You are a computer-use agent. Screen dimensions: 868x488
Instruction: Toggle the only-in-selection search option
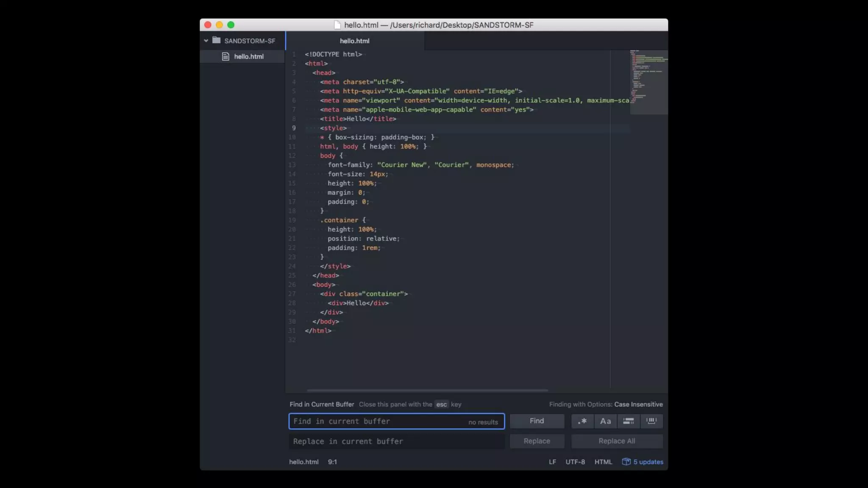(628, 421)
